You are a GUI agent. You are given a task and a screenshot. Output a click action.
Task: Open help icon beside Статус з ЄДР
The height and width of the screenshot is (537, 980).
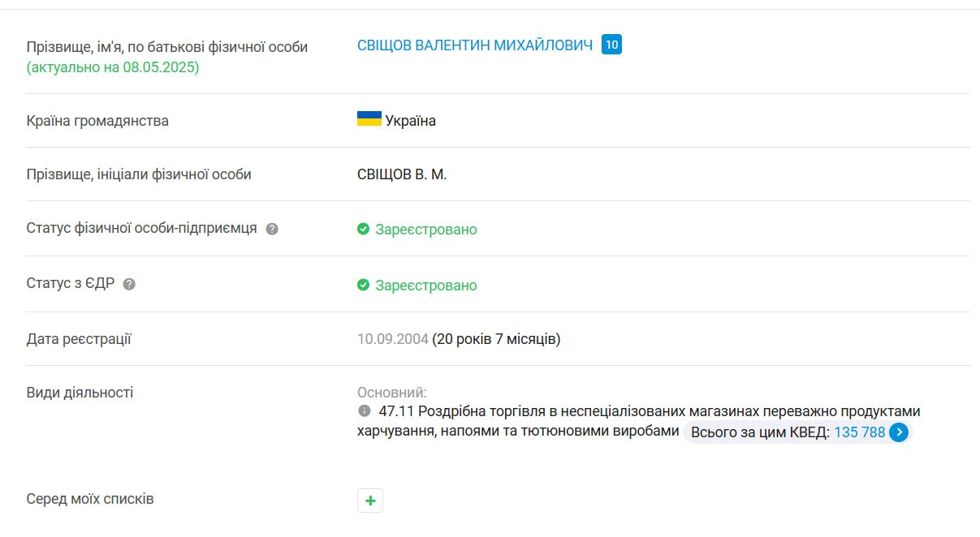[x=129, y=284]
